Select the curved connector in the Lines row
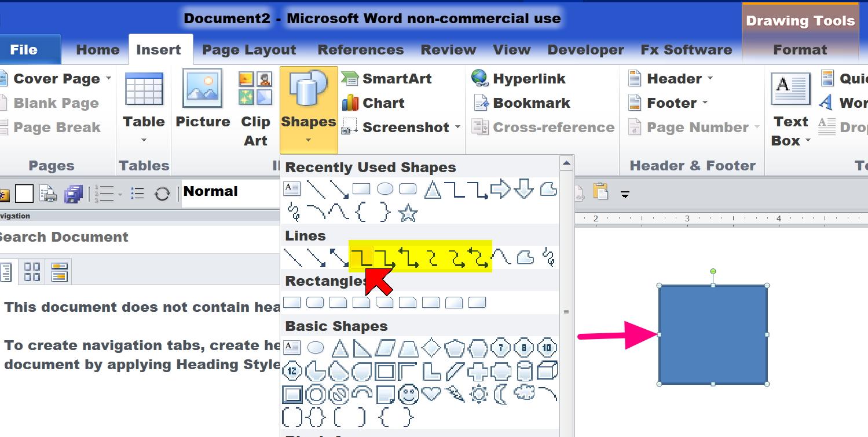This screenshot has height=437, width=868. [433, 257]
